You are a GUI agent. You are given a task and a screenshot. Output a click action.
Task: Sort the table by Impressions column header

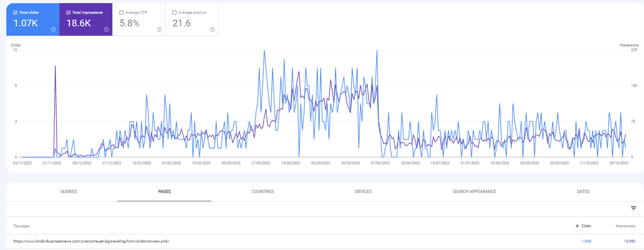pyautogui.click(x=625, y=226)
